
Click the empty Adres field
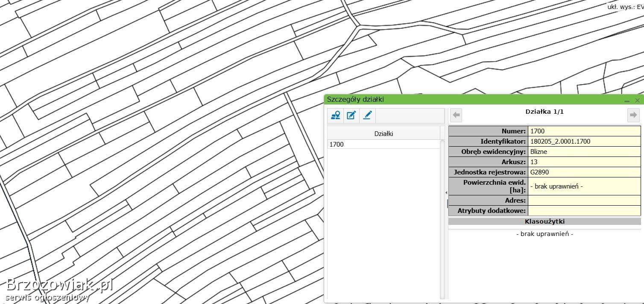click(x=584, y=200)
